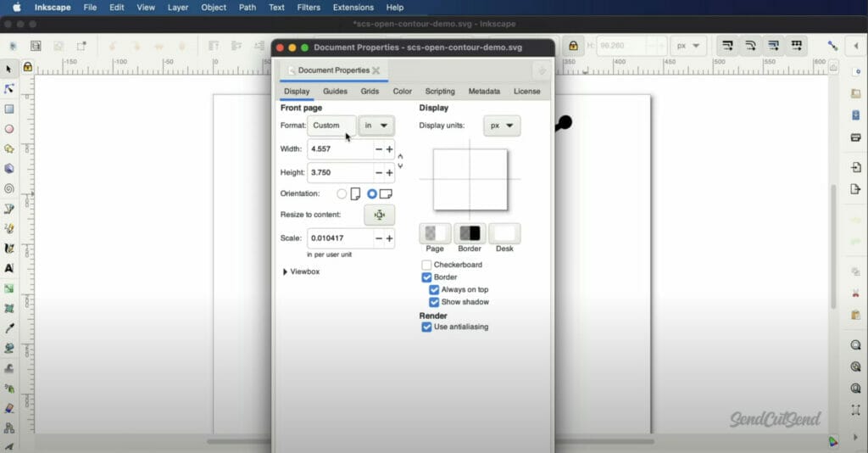Click the Print icon in right toolbar
This screenshot has height=453, width=868.
pos(856,137)
